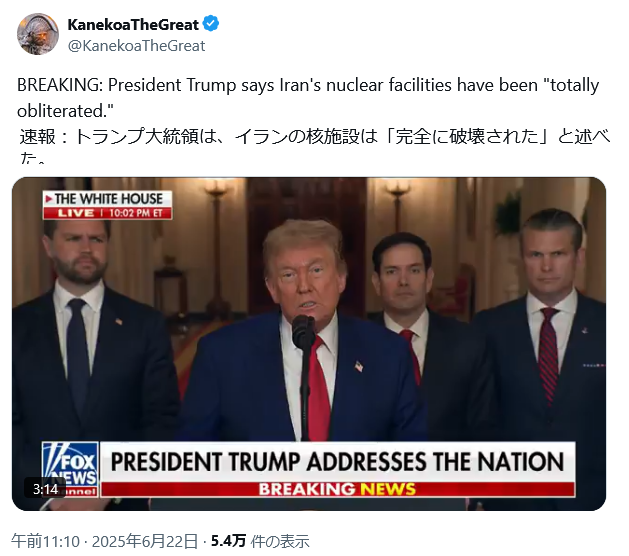Open the tweet timestamp 午前11:10 link
The width and height of the screenshot is (629, 556).
[45, 541]
